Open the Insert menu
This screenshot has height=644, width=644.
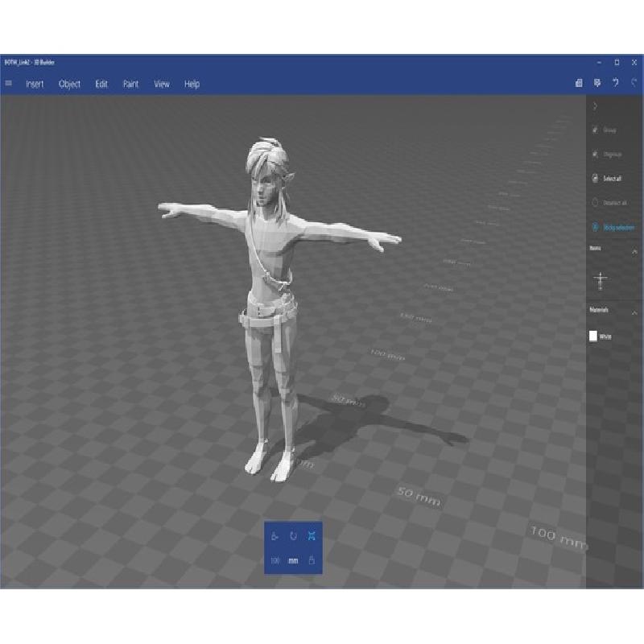tap(35, 84)
